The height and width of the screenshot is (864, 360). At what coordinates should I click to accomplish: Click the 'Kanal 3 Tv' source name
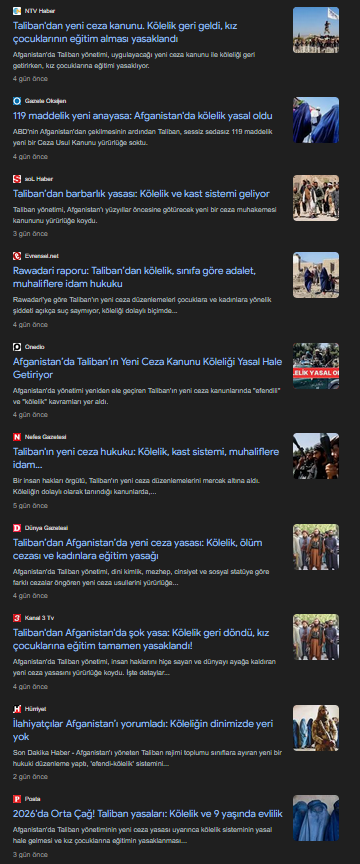(39, 618)
